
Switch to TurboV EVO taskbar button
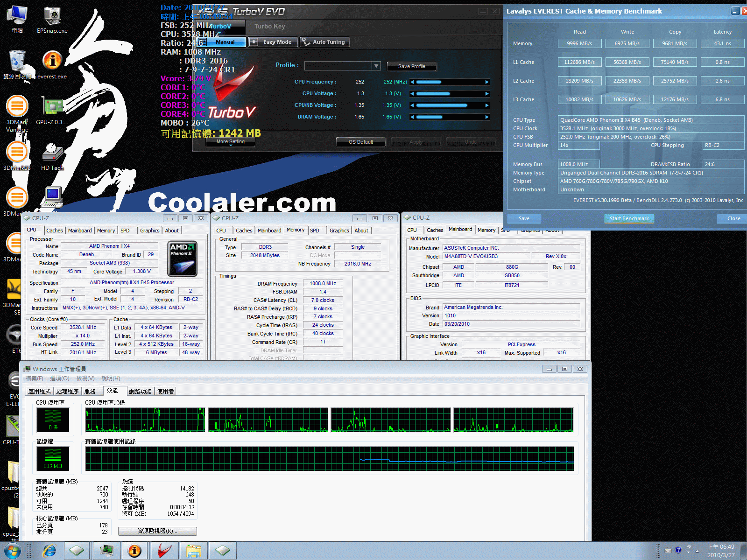164,551
